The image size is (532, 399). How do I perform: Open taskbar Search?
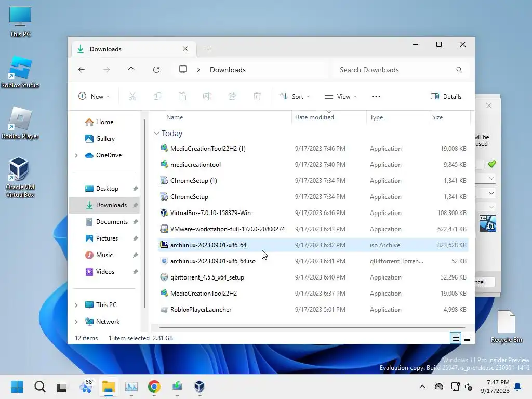39,387
